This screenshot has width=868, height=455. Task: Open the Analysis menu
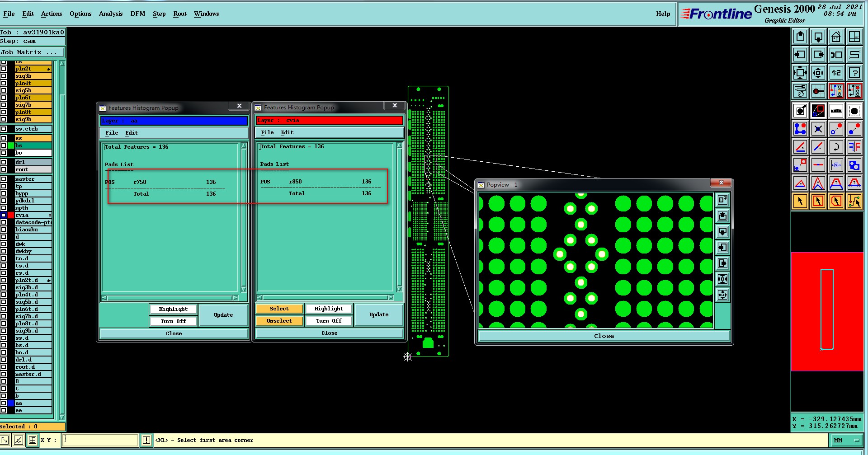click(x=111, y=14)
